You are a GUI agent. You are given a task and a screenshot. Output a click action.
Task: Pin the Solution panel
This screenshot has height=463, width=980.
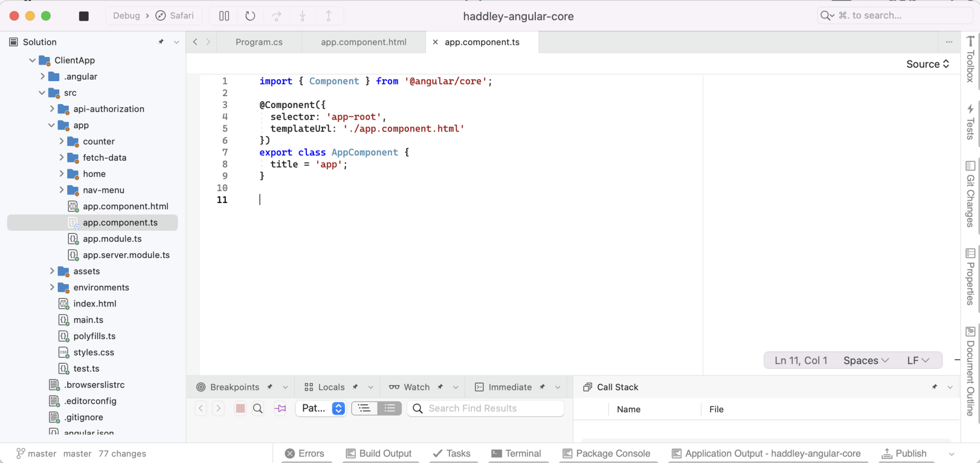[x=161, y=42]
